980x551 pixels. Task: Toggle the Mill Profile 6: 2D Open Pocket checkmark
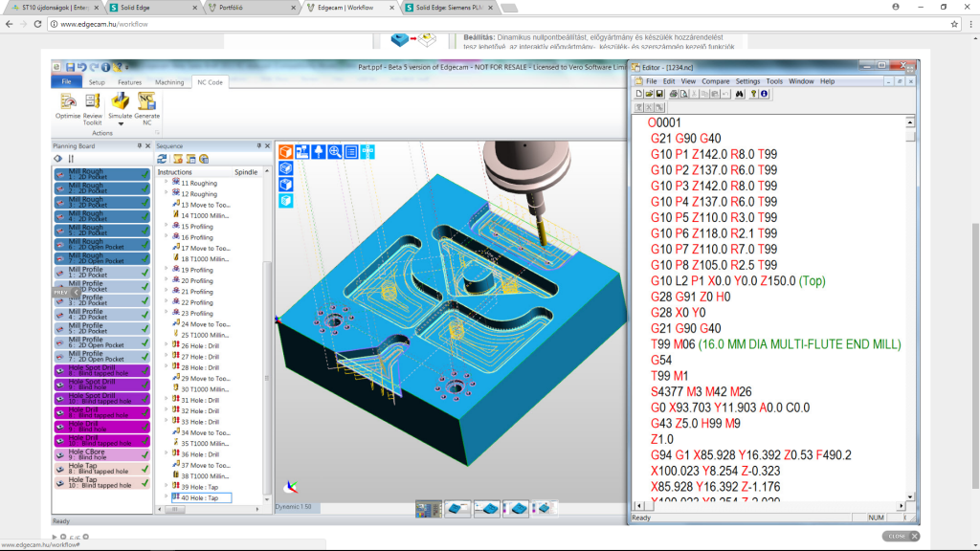point(145,342)
